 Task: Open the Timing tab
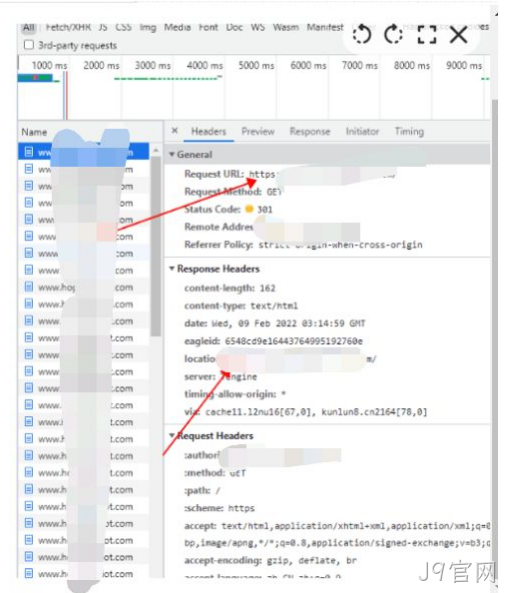coord(409,131)
